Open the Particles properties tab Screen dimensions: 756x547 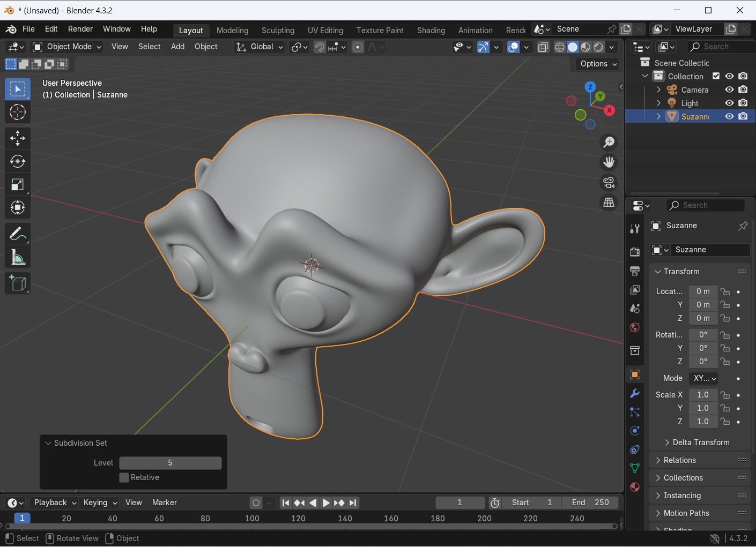click(635, 412)
